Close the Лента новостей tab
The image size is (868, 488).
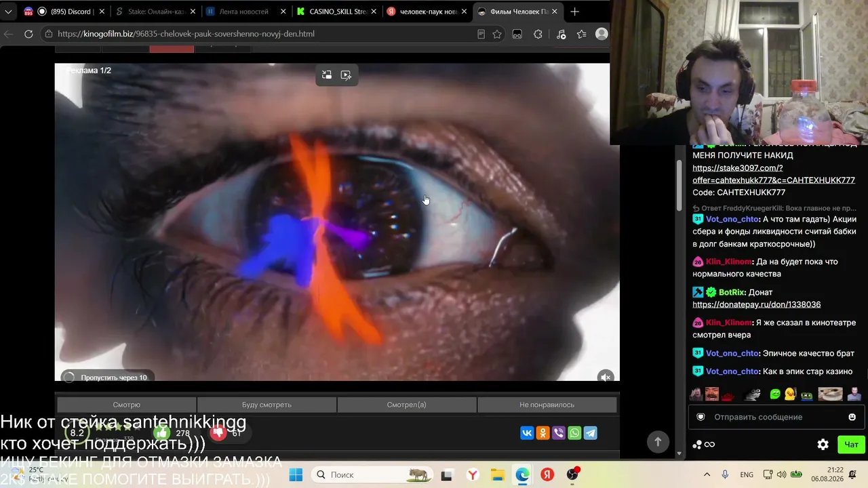[283, 12]
